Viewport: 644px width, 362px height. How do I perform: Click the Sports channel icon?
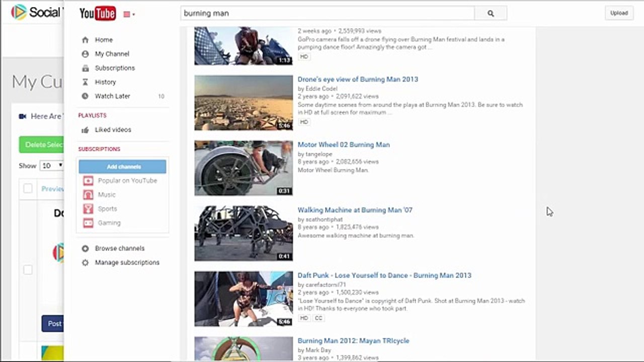pyautogui.click(x=88, y=209)
